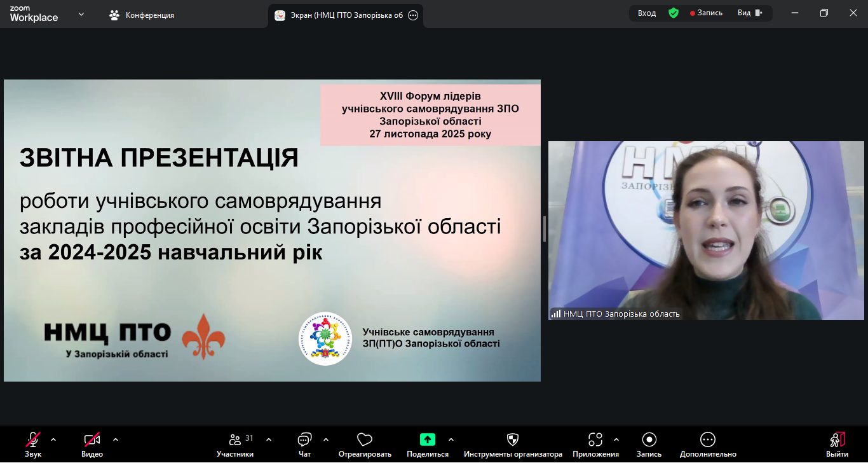Open the Дополнительно more options icon
This screenshot has width=868, height=463.
click(x=708, y=439)
